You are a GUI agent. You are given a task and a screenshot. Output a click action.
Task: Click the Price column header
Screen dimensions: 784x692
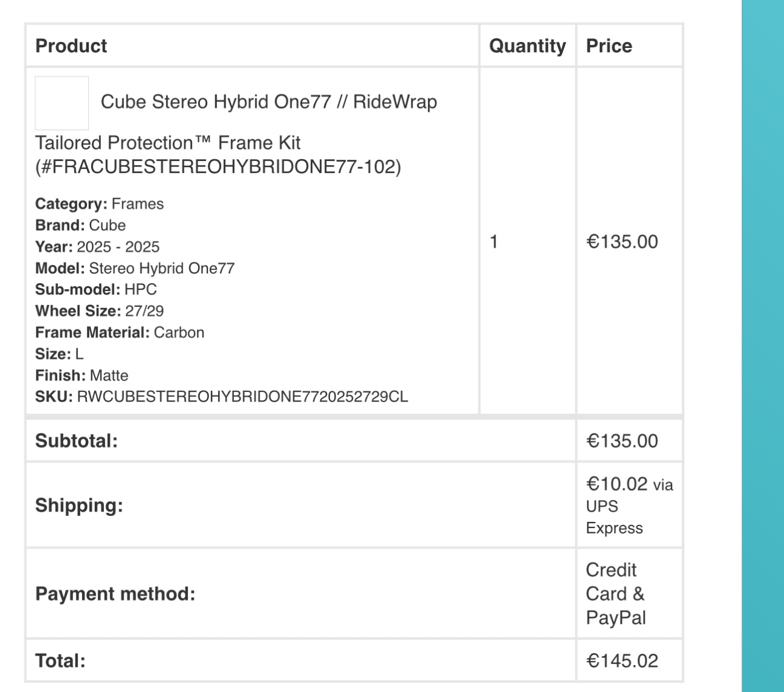click(609, 46)
